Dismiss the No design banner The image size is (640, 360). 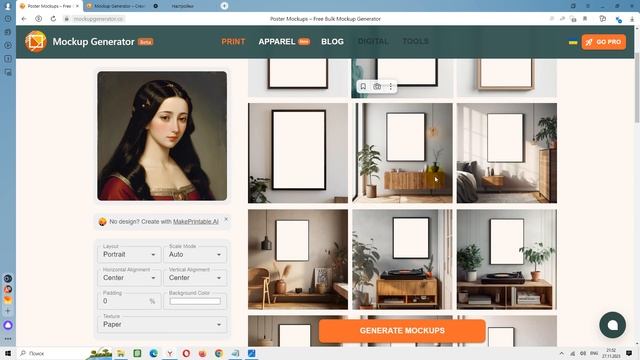[226, 219]
